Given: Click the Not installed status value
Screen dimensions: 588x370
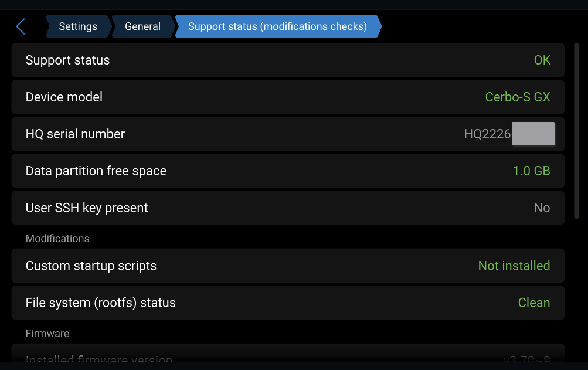Looking at the screenshot, I should click(x=514, y=266).
